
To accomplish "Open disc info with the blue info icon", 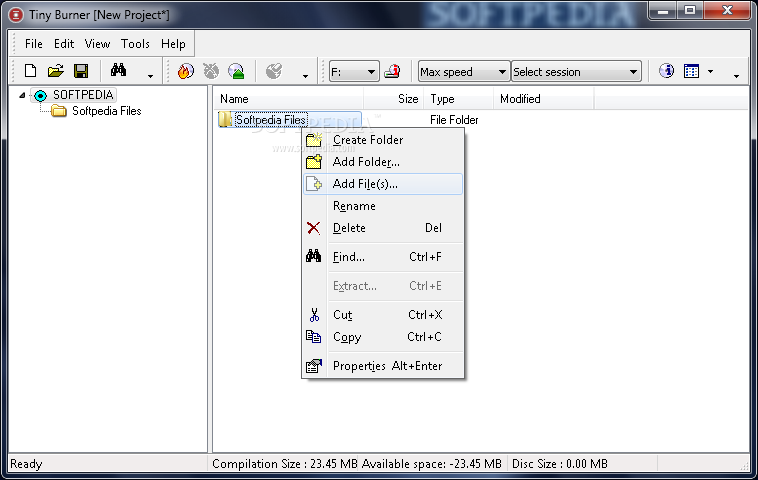I will click(x=666, y=71).
